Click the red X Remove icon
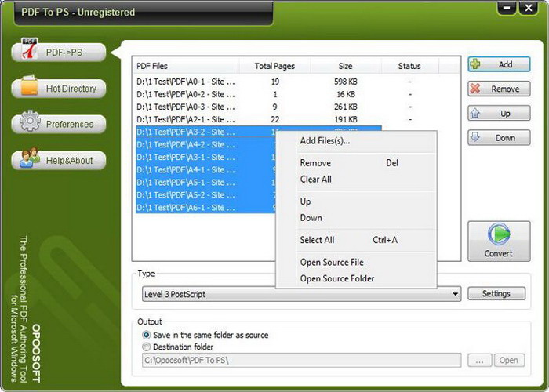The image size is (549, 392). [475, 89]
